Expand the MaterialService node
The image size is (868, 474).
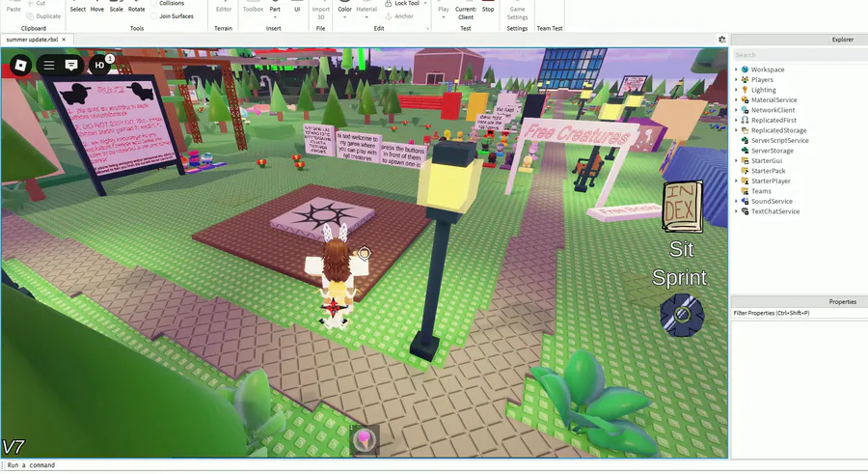(736, 99)
